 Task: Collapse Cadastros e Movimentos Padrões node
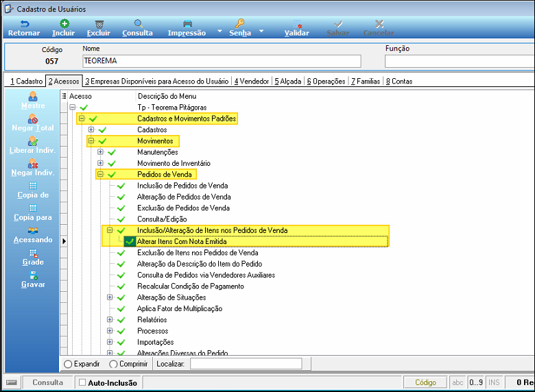82,119
